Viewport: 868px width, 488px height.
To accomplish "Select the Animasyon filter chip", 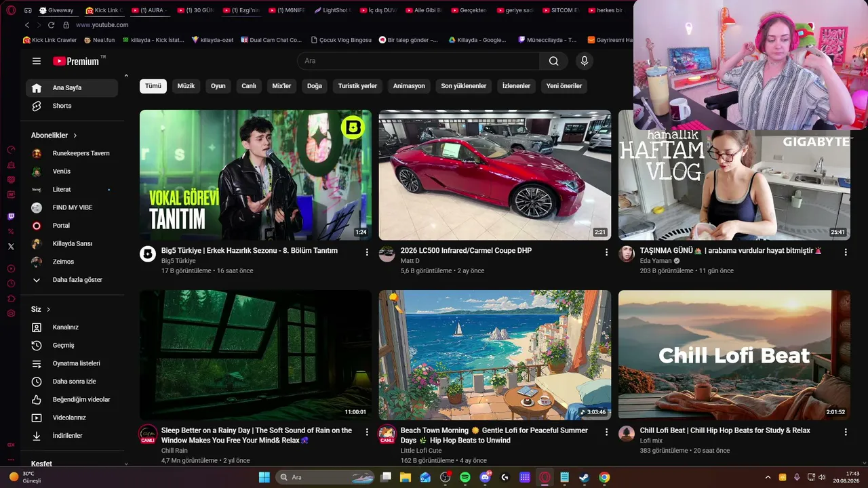I will [x=409, y=86].
